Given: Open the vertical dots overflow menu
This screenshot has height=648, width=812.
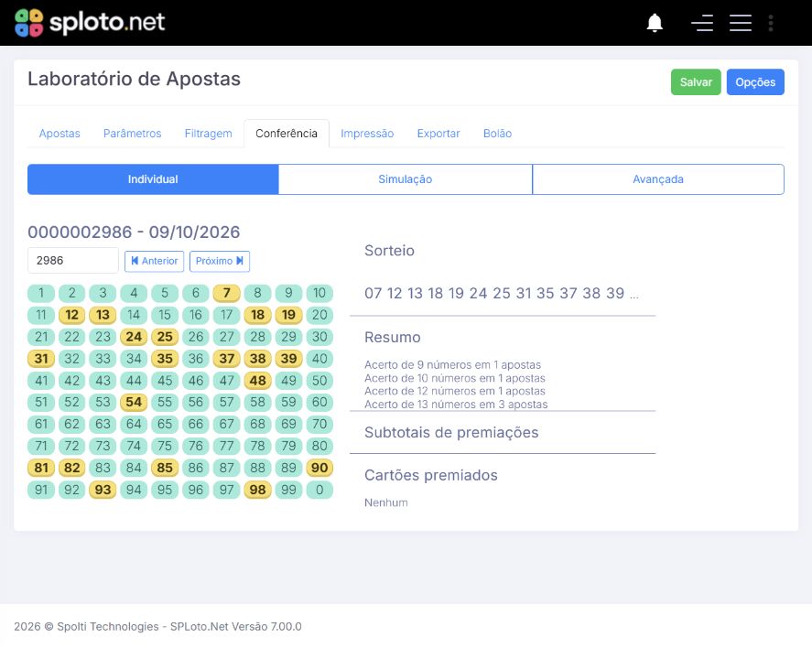Looking at the screenshot, I should tap(771, 23).
